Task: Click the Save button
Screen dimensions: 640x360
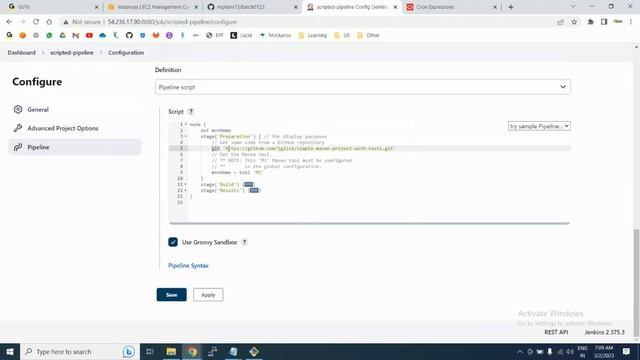Action: click(x=171, y=295)
